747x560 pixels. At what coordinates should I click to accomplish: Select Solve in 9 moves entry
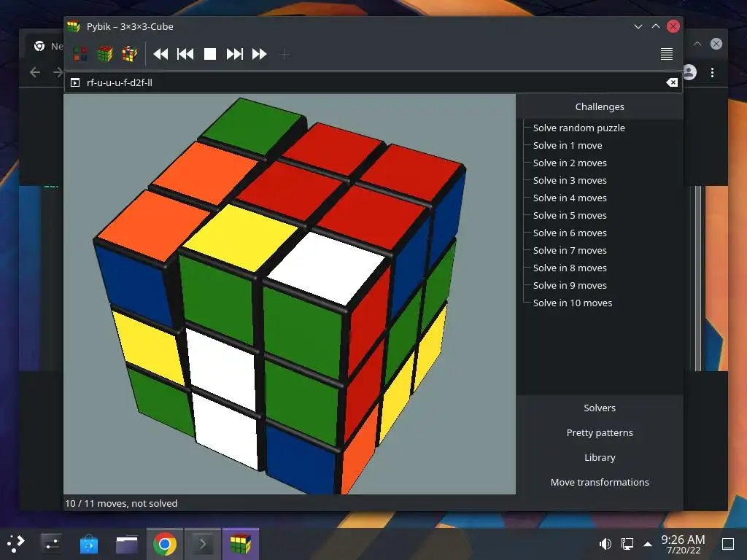[x=570, y=285]
